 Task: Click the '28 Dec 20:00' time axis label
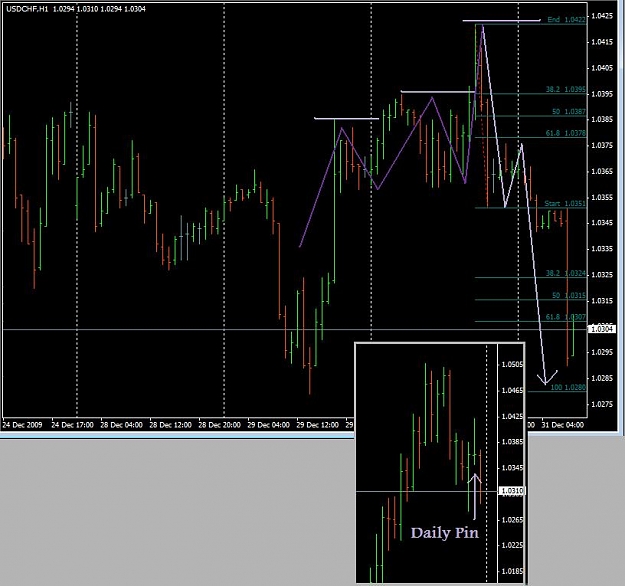220,425
